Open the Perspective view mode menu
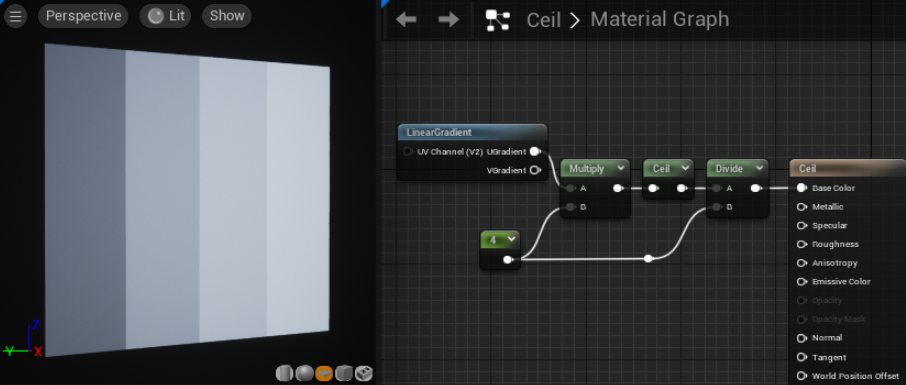The image size is (906, 385). pos(83,16)
